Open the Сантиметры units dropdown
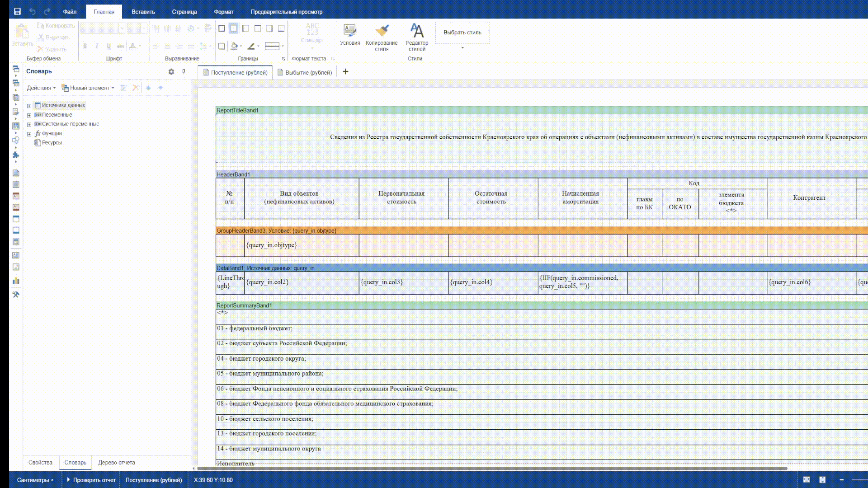The height and width of the screenshot is (488, 868). click(x=35, y=480)
